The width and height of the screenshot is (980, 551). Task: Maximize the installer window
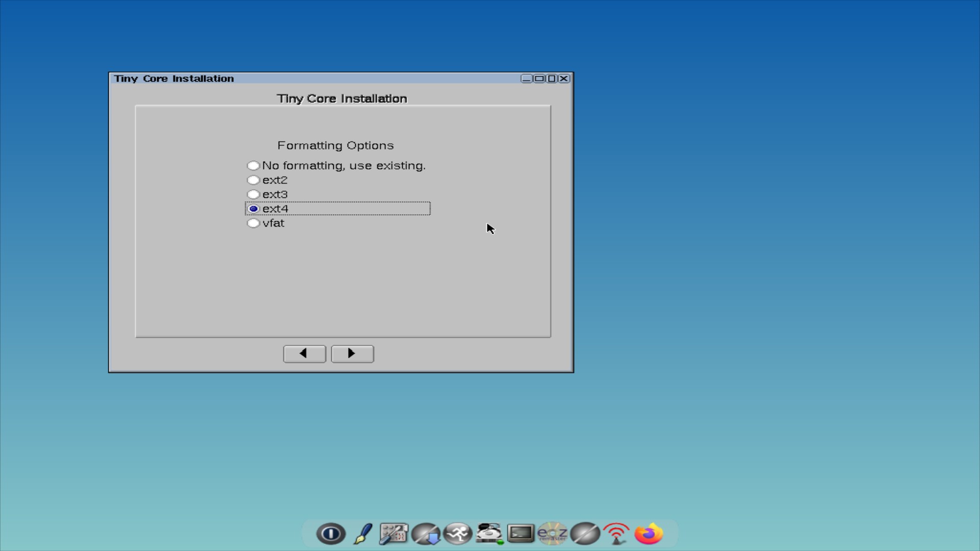click(552, 78)
